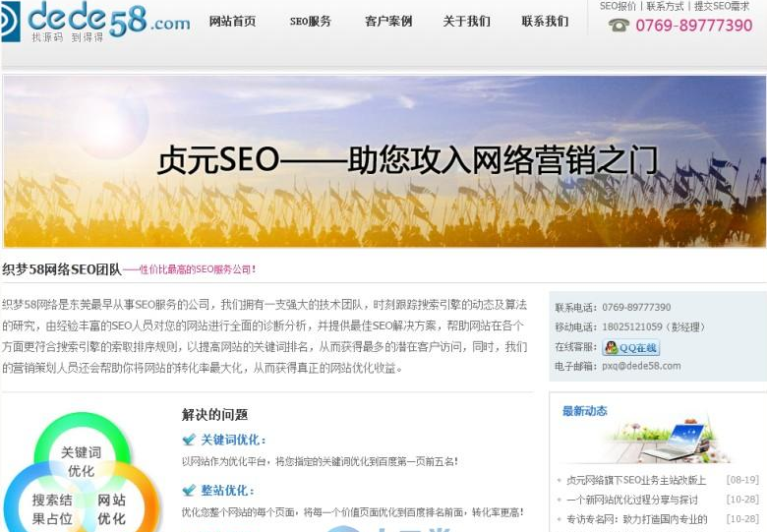This screenshot has width=767, height=532.
Task: Open news item 一个新网站优化过程分享与探讨
Action: (x=632, y=500)
